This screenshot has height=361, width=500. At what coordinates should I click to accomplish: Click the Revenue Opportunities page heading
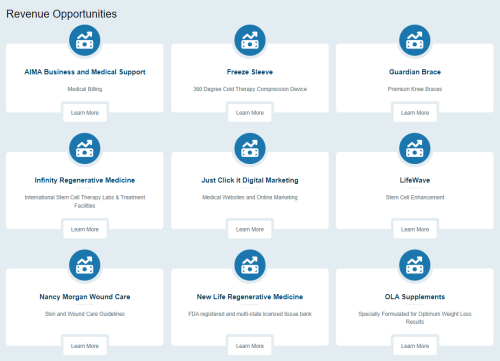tap(61, 14)
